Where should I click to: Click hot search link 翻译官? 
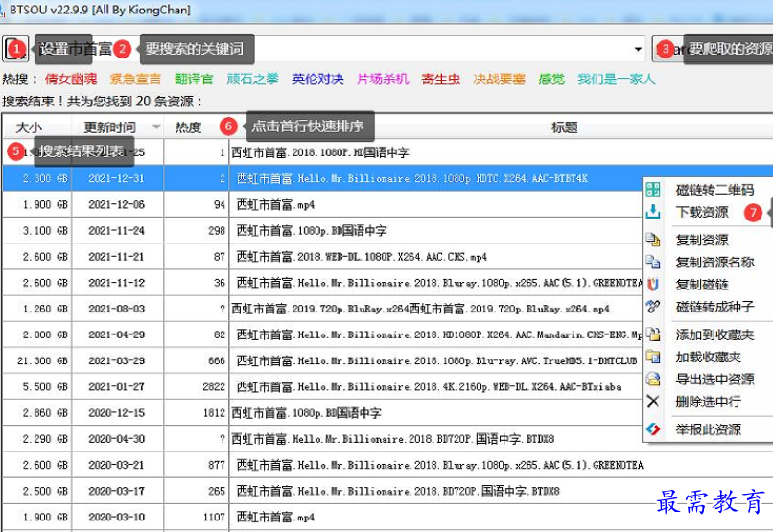(194, 79)
